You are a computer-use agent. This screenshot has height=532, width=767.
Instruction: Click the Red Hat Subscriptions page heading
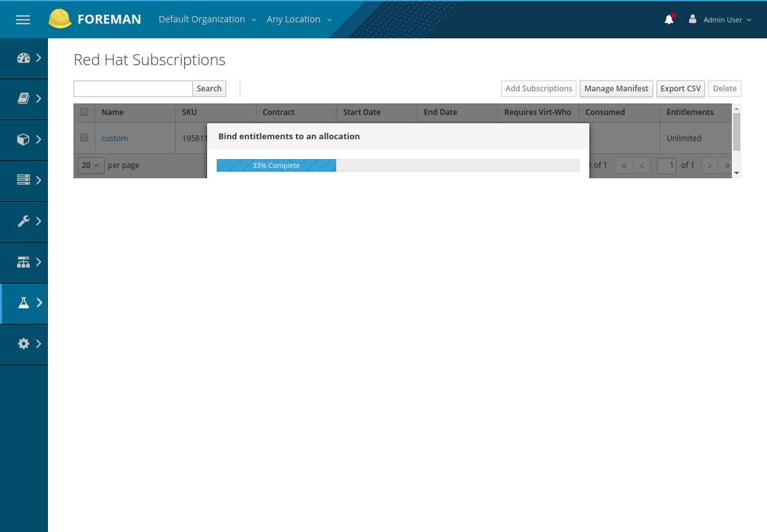tap(150, 60)
